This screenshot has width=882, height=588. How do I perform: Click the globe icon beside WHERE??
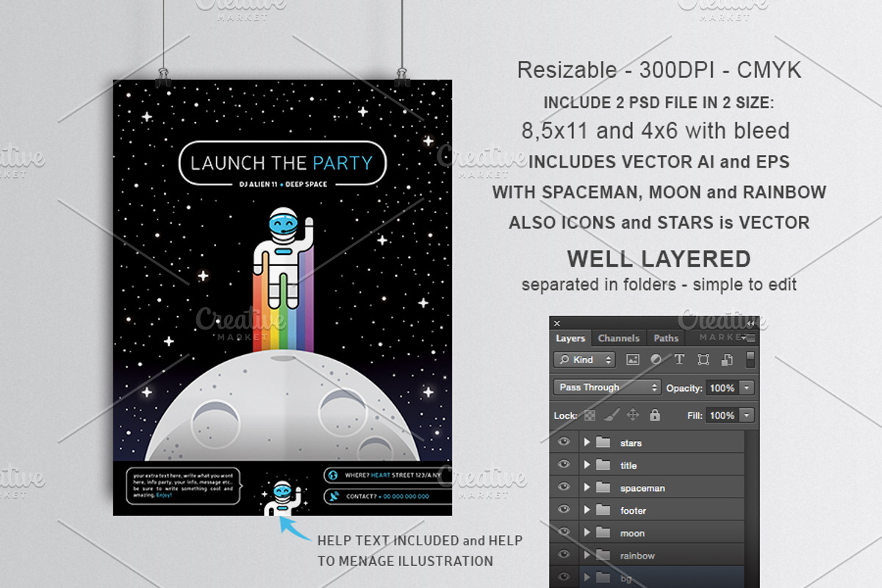point(333,475)
